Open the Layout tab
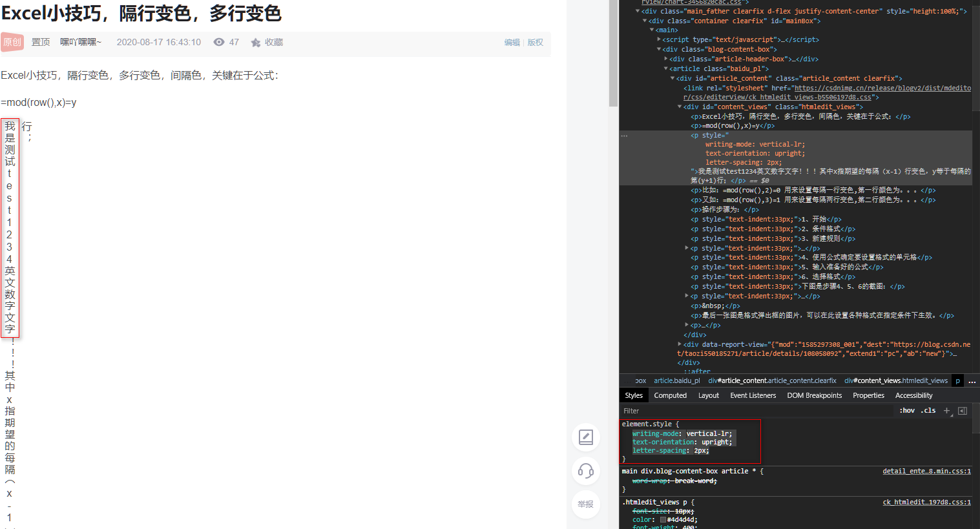980x529 pixels. pyautogui.click(x=709, y=395)
